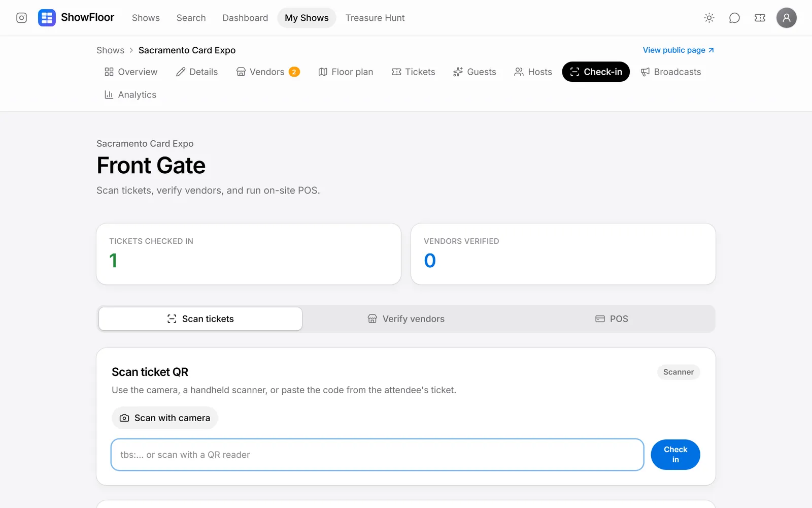
Task: Open the Guests tab
Action: 475,72
